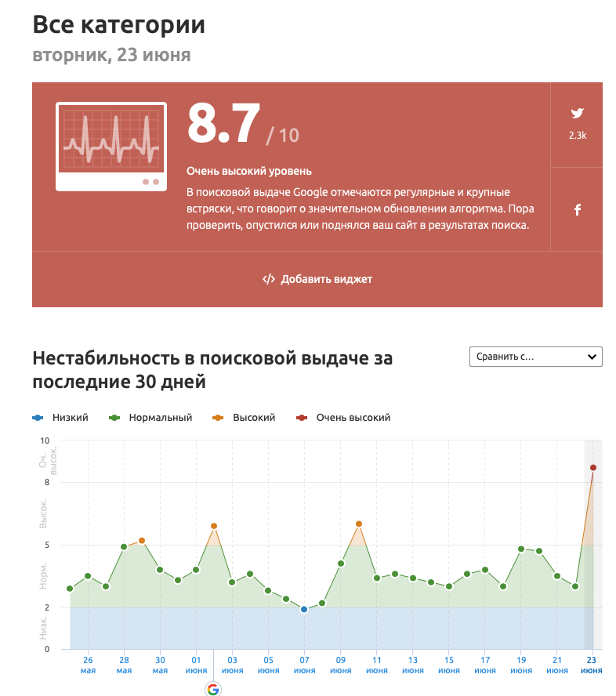Click the 01 июня axis label
This screenshot has width=616, height=696.
(196, 665)
